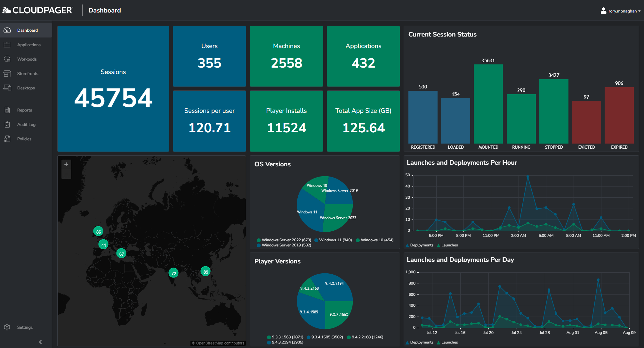Click the MOUNTED bar showing 35631

point(488,104)
